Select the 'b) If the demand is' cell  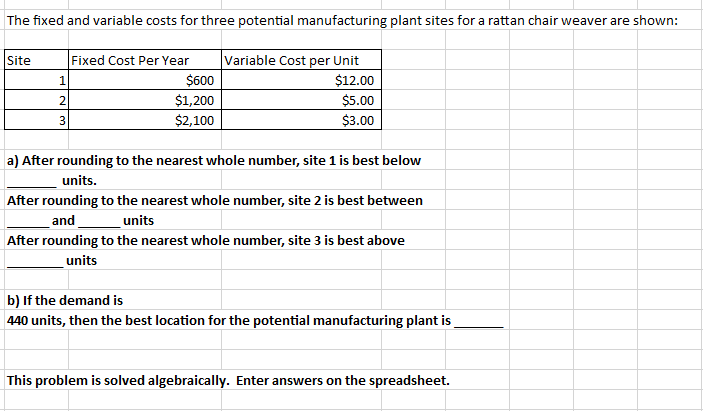[x=65, y=300]
